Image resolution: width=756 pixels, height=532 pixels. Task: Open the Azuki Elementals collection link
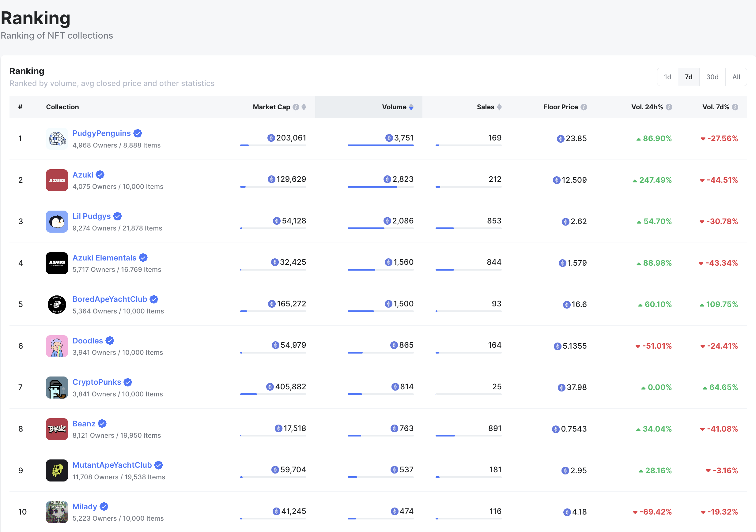104,258
